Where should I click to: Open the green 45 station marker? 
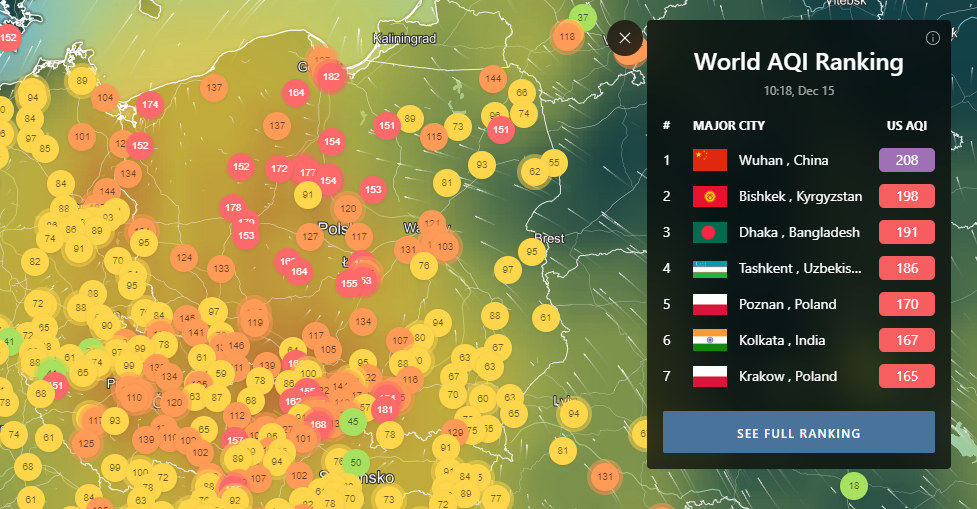point(353,422)
